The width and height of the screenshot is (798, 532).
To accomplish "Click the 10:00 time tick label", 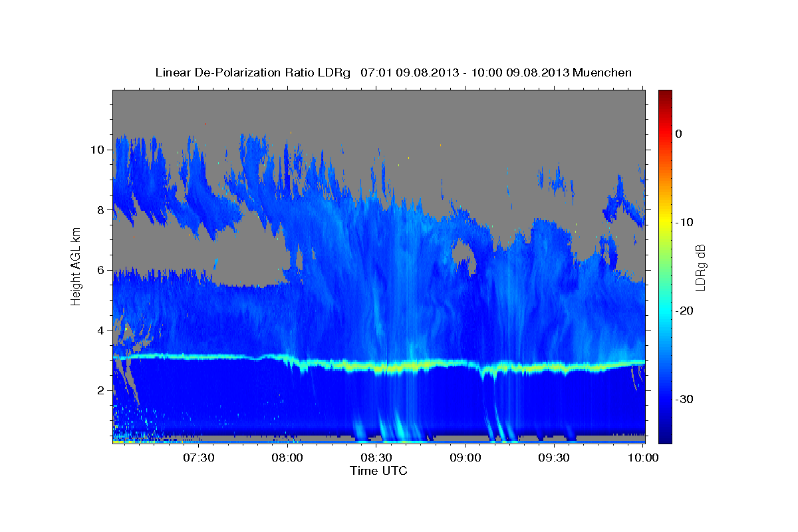I will point(643,458).
